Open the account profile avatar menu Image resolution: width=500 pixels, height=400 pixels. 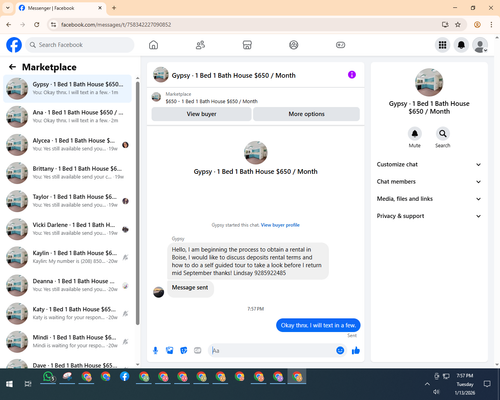pos(480,45)
